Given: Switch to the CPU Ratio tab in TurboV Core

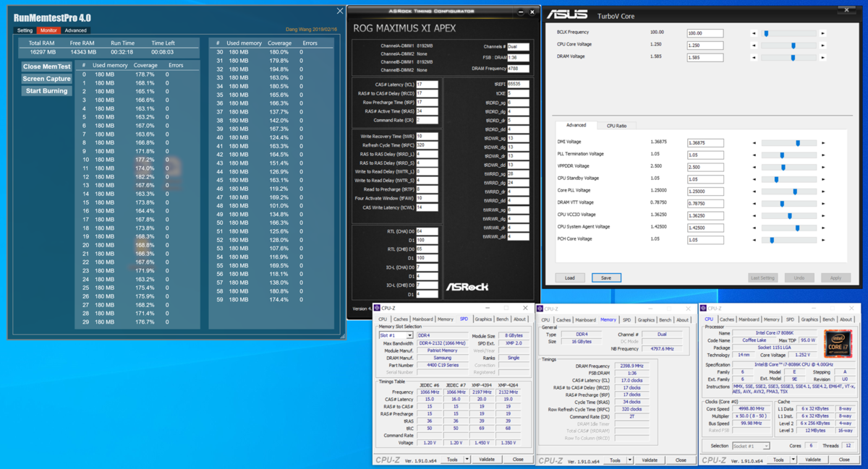Looking at the screenshot, I should click(616, 125).
